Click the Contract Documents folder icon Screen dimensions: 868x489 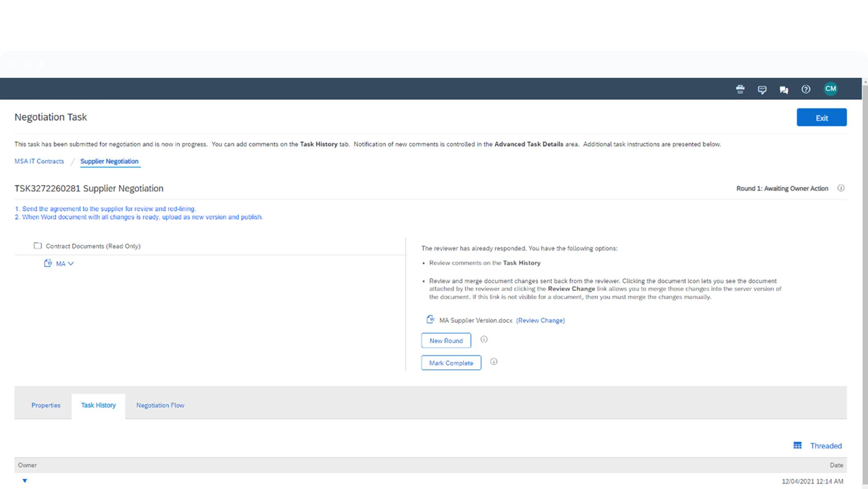pos(38,246)
